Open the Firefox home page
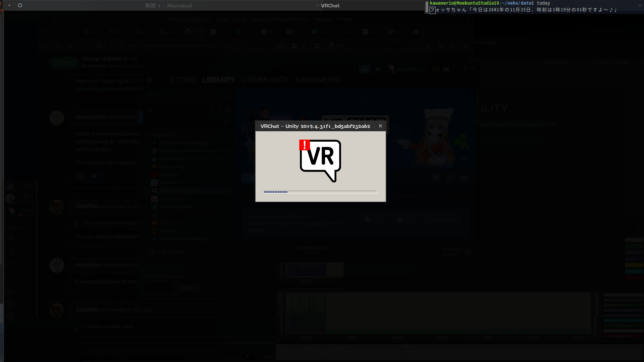This screenshot has height=362, width=644. pos(99,46)
